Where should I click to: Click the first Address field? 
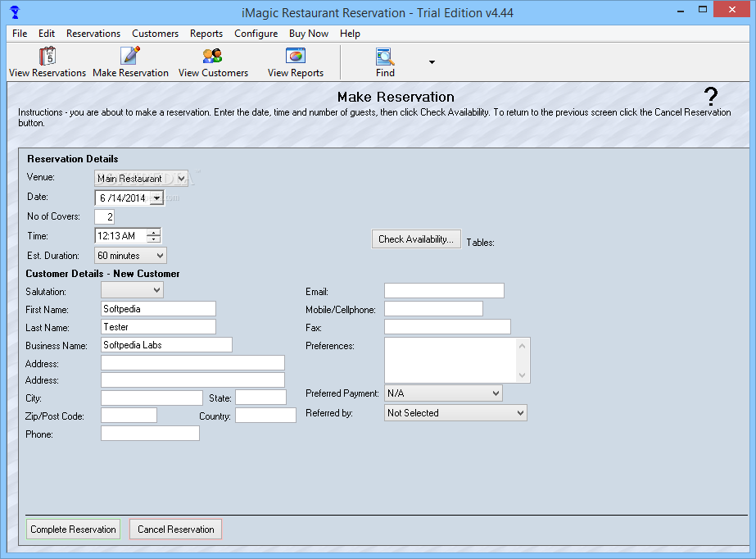[192, 363]
